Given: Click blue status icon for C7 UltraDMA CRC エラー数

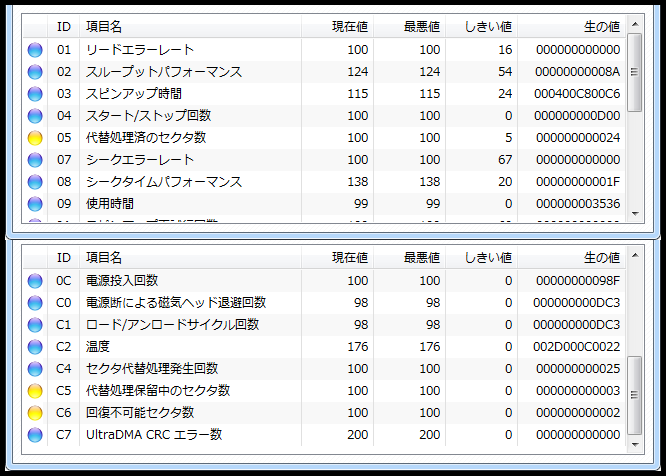Looking at the screenshot, I should (35, 435).
